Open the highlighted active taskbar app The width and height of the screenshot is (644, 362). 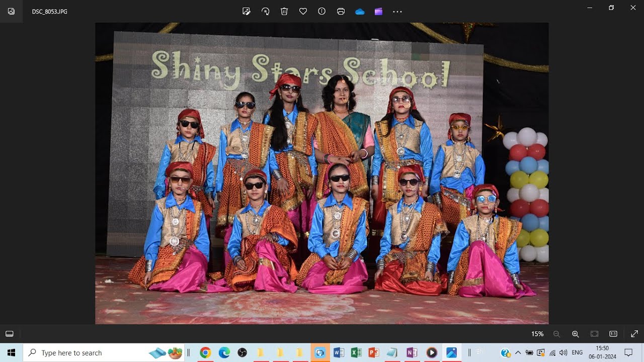[x=319, y=352]
